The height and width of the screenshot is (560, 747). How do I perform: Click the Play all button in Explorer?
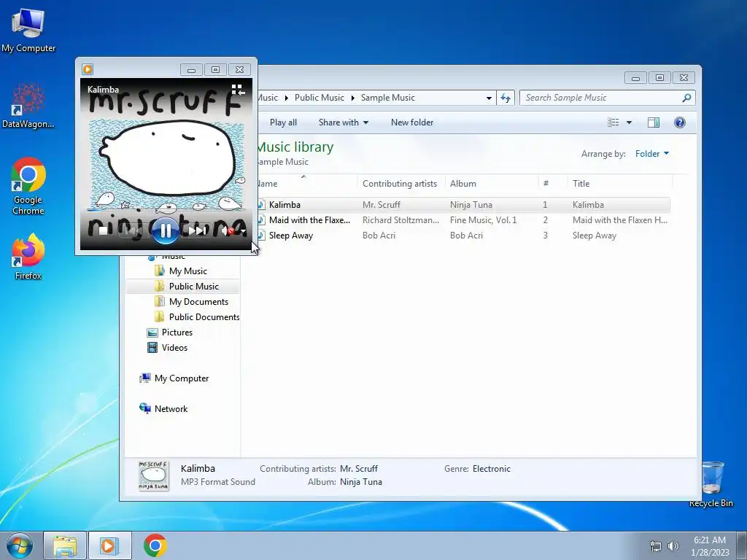tap(283, 122)
